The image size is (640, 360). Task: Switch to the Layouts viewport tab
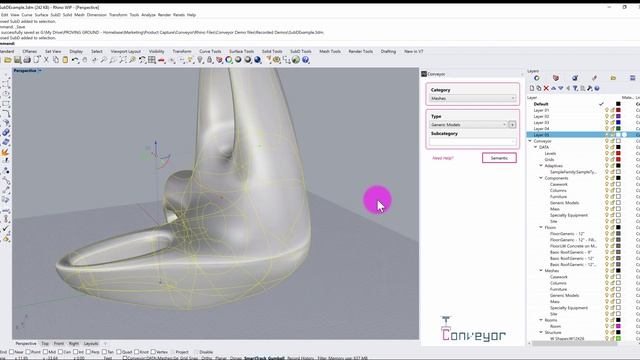(91, 344)
